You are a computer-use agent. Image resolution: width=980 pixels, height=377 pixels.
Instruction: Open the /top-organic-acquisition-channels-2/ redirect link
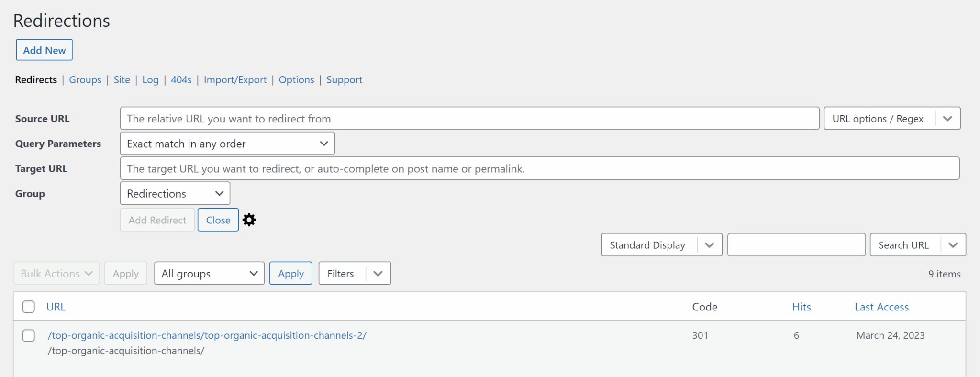click(x=207, y=335)
